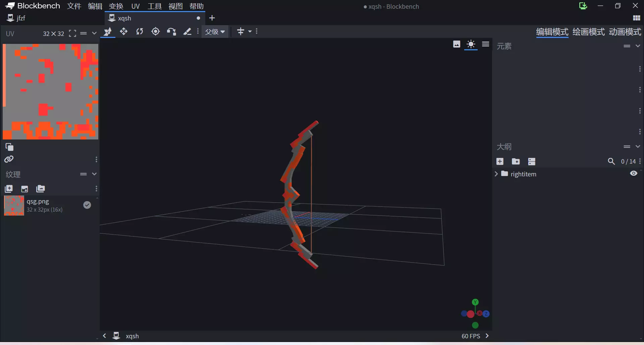This screenshot has width=644, height=345.
Task: Switch to 绘画模式 mode
Action: (x=589, y=32)
